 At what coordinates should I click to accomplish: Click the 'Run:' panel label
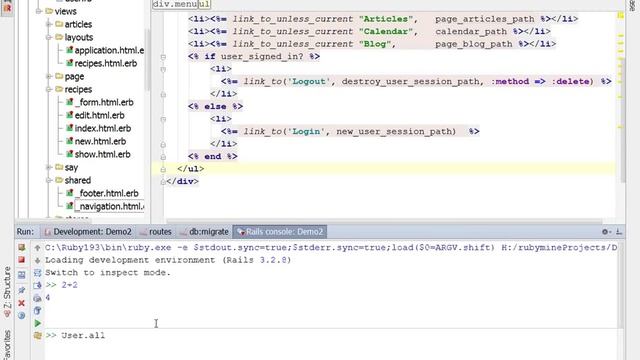pos(25,231)
